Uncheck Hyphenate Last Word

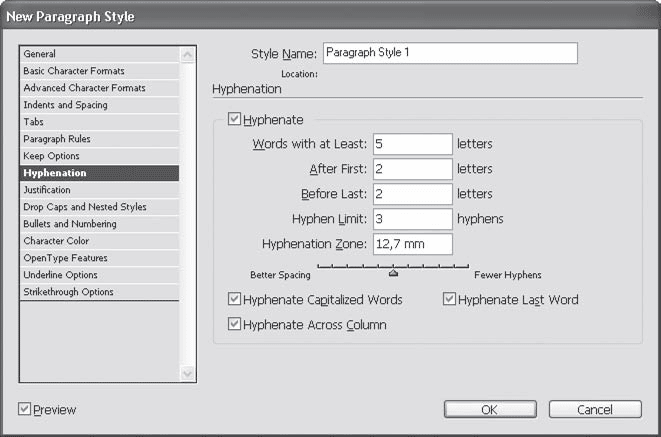(x=449, y=300)
